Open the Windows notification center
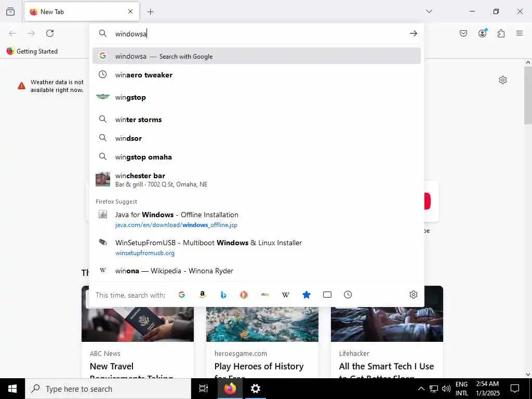Viewport: 532px width, 399px height. (x=515, y=389)
